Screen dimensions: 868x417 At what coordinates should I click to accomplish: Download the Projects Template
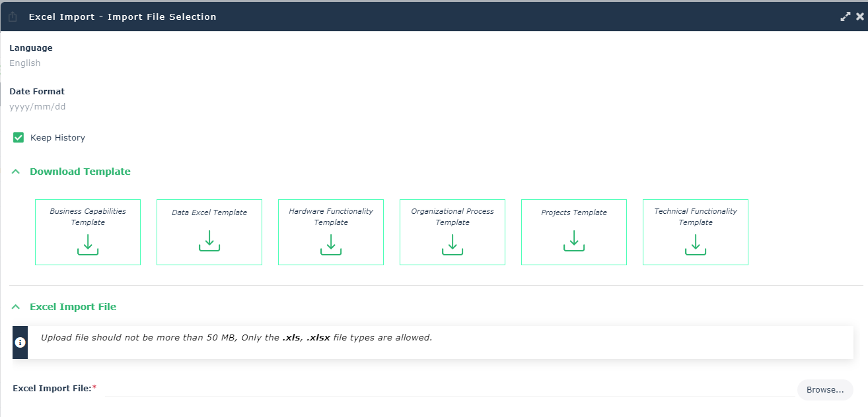coord(574,241)
